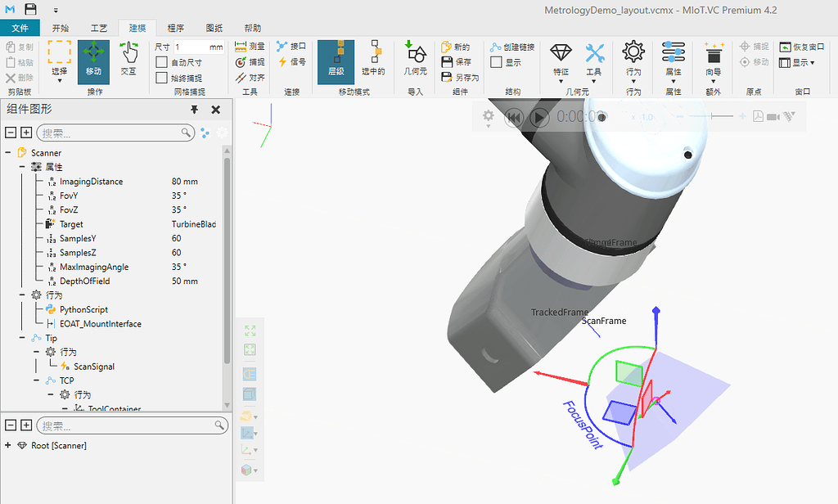
Task: Open the Feature (特征) tool
Action: [x=560, y=52]
